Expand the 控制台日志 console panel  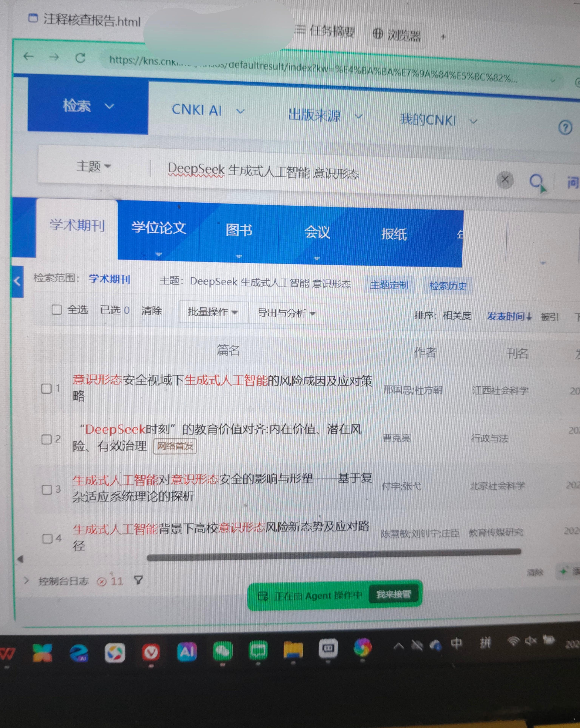coord(26,581)
